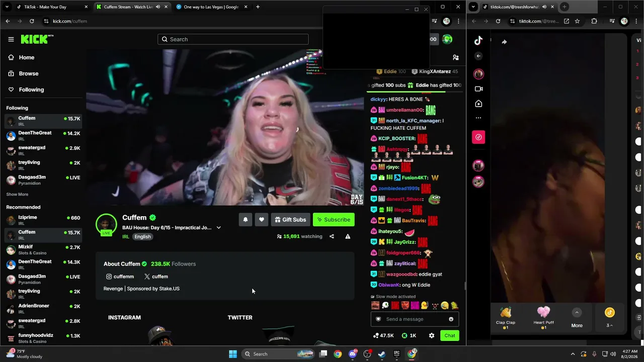Viewport: 644px width, 362px height.
Task: Open the TikTok camera icon in the sidebar
Action: (x=478, y=89)
